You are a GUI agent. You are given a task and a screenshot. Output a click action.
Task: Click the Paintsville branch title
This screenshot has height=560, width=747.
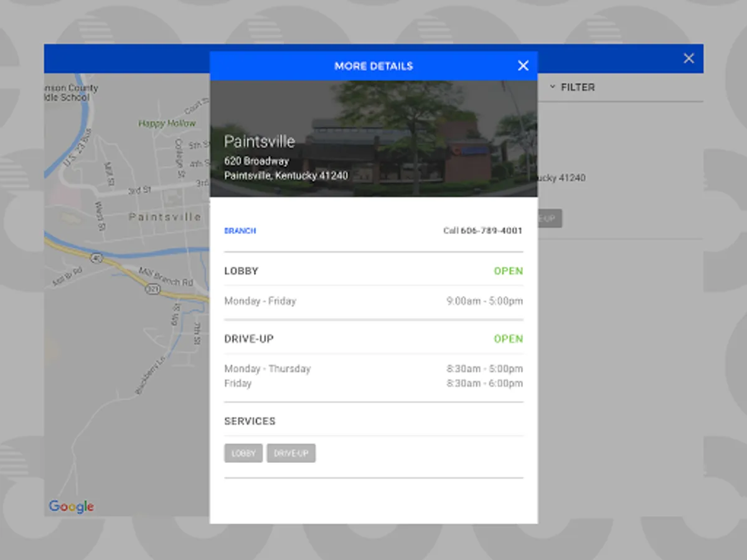tap(259, 141)
